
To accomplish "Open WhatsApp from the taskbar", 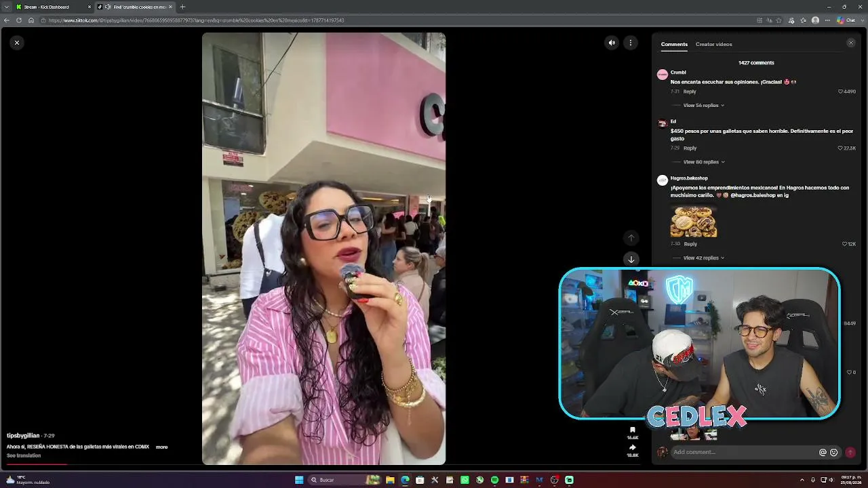I will 465,480.
